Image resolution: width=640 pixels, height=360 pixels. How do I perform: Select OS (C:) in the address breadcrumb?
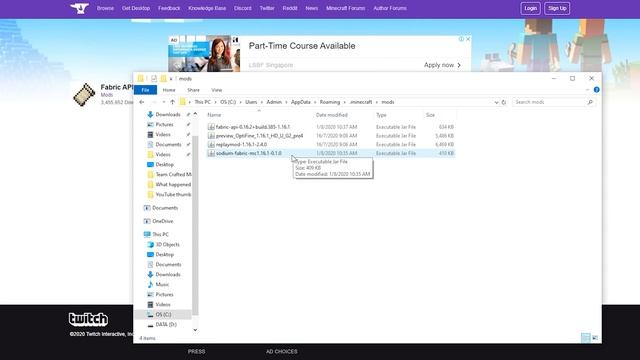pyautogui.click(x=228, y=102)
